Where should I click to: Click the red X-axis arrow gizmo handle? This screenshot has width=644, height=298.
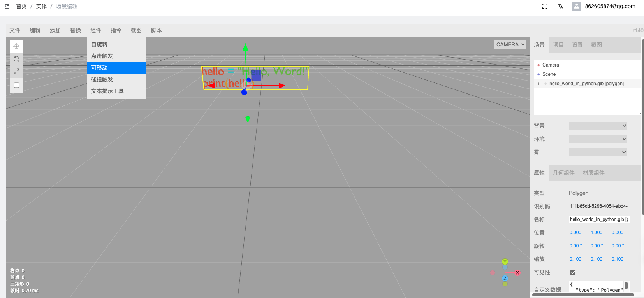coord(282,85)
